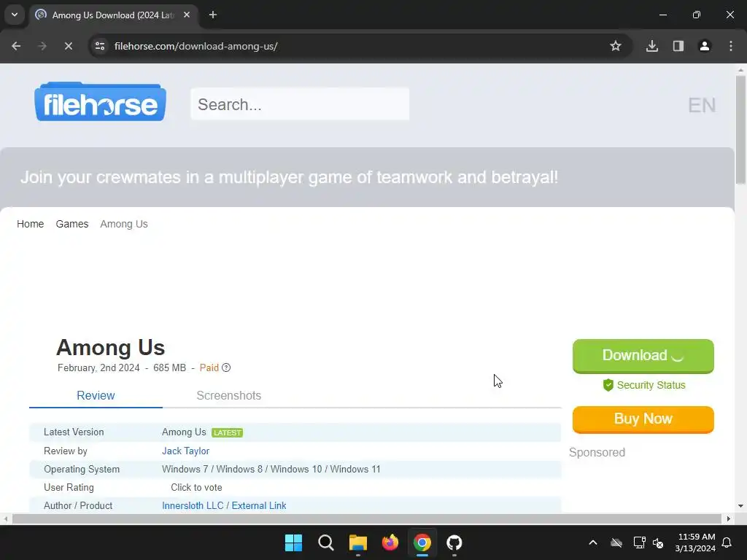Show hidden system tray icons
Viewport: 747px width, 560px height.
pos(593,542)
